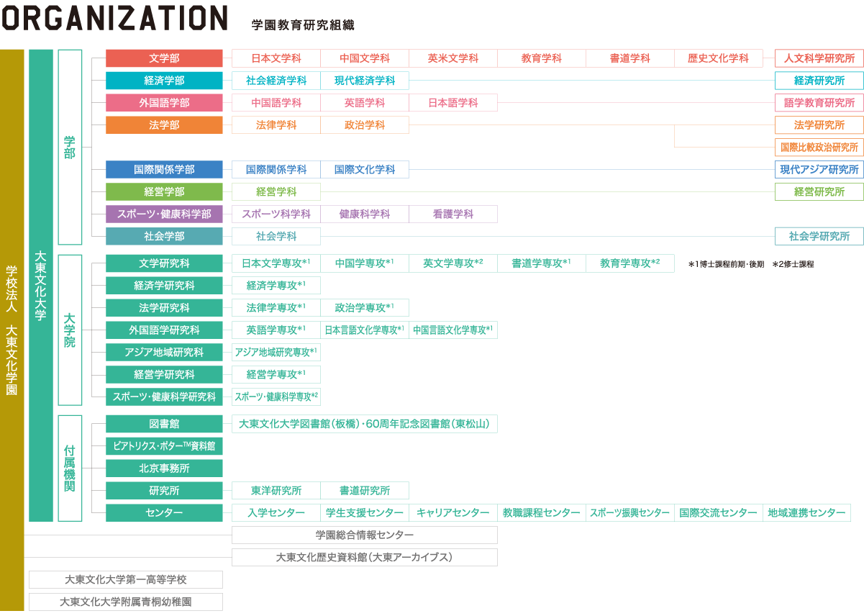The image size is (864, 616).
Task: Select the 書道学専攻 cell
Action: 542,263
